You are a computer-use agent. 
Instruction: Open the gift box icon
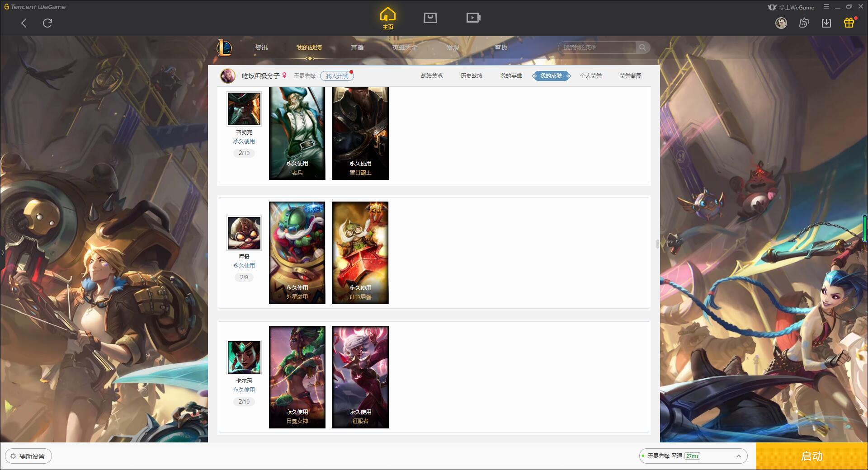point(849,23)
